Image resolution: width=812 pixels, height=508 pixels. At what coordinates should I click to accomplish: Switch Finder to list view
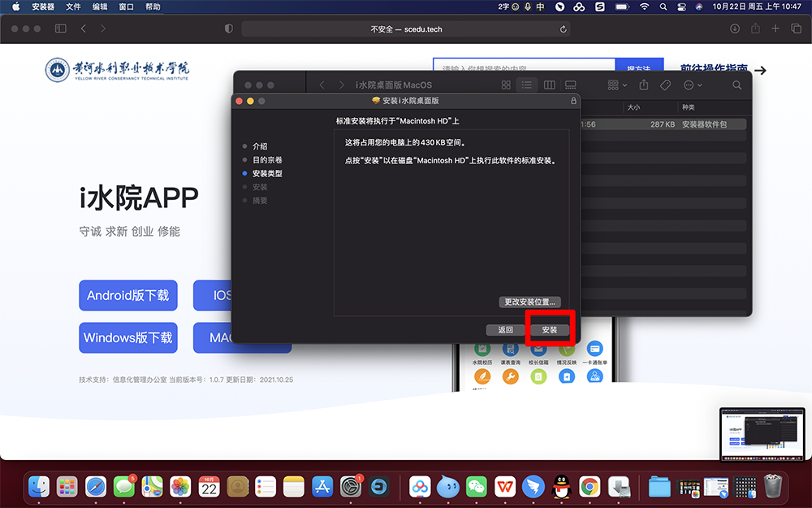[x=527, y=85]
